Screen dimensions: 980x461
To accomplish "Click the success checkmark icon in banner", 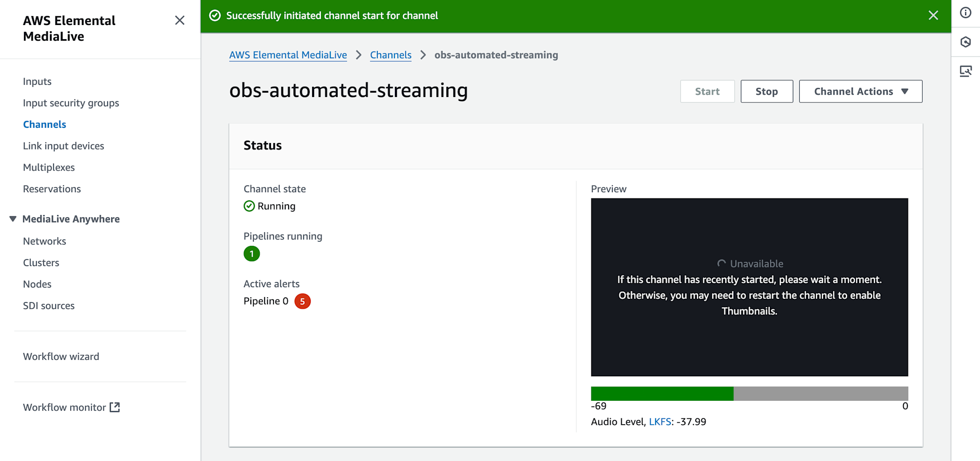I will 215,16.
